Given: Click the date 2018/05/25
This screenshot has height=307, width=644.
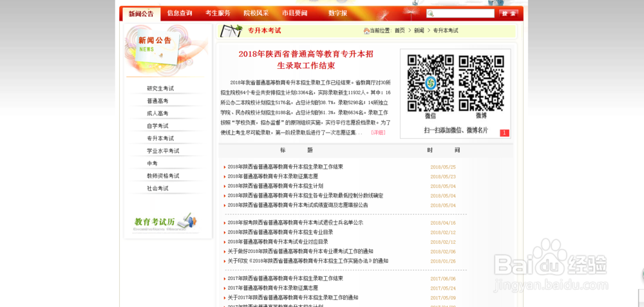Looking at the screenshot, I should coord(443,167).
